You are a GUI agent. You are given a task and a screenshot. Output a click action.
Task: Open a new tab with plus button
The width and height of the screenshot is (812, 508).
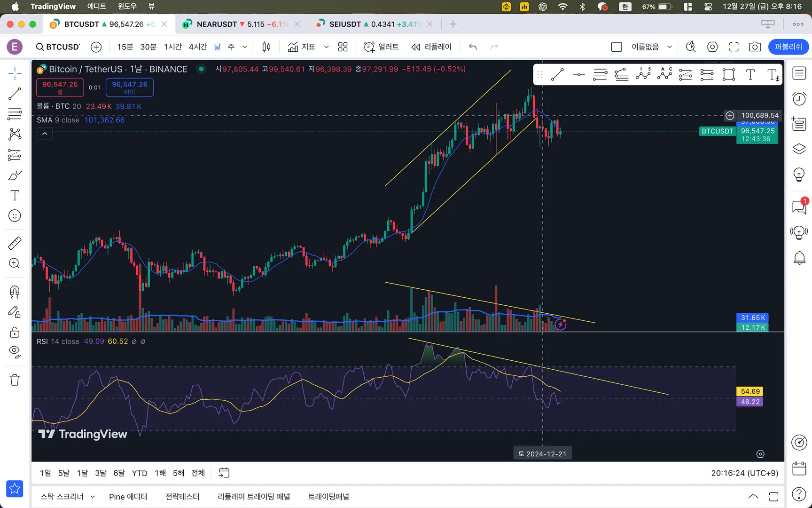click(x=453, y=24)
